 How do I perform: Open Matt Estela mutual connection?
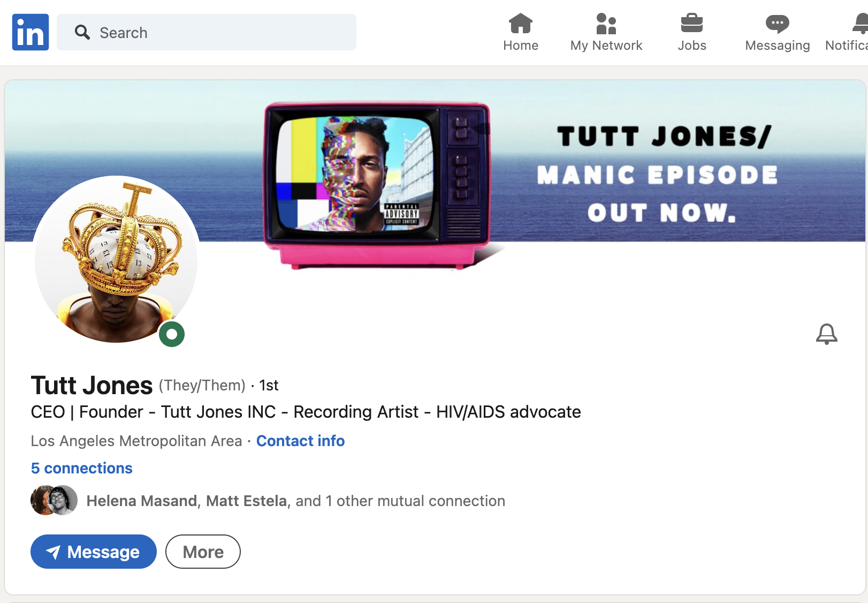[x=247, y=501]
